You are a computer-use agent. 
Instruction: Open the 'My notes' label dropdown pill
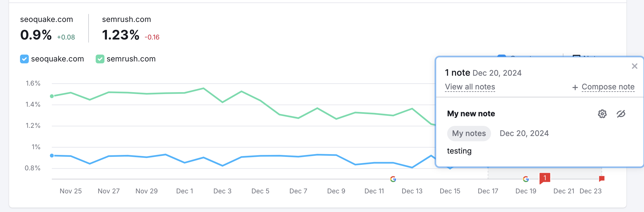(x=469, y=133)
